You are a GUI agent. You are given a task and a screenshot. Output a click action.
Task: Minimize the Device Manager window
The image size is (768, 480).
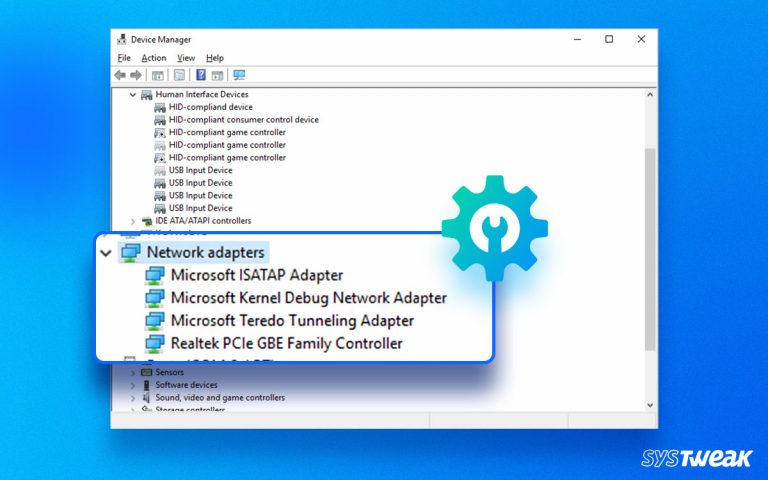pos(577,39)
